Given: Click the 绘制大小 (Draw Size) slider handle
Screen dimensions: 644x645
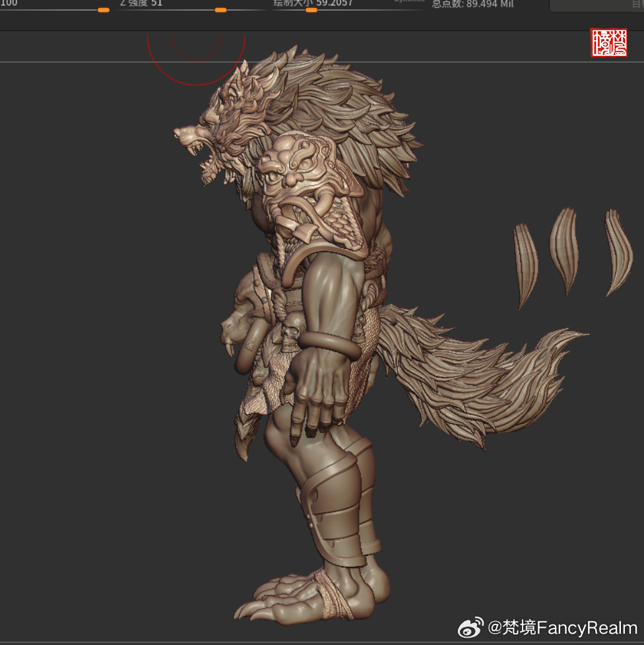Looking at the screenshot, I should pyautogui.click(x=311, y=10).
